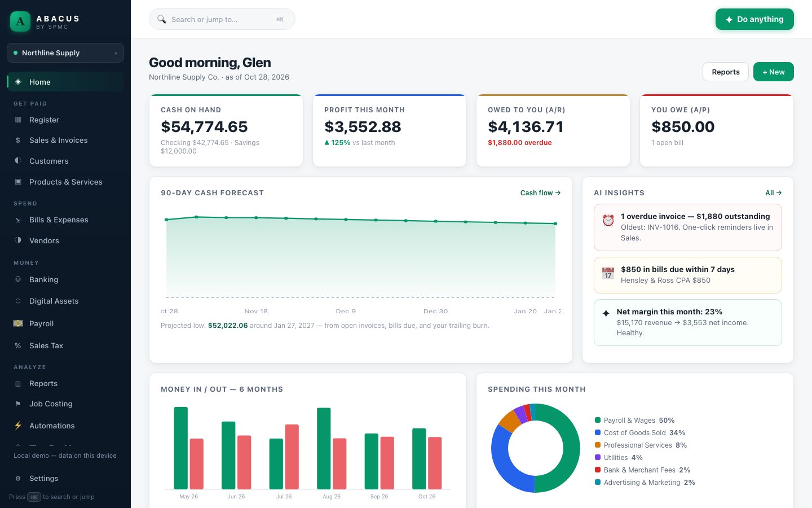Viewport: 812px width, 508px height.
Task: Click the Automations lightning bolt icon
Action: (18, 426)
